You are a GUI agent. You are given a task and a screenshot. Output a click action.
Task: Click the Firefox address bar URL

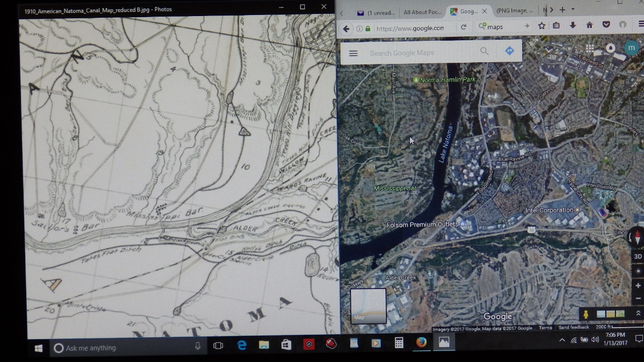pos(410,28)
